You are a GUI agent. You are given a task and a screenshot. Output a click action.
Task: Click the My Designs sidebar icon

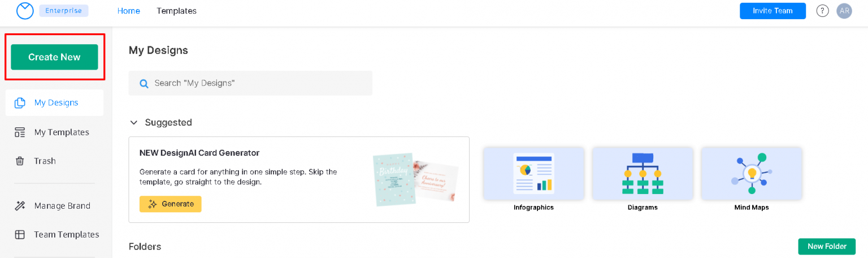point(20,103)
